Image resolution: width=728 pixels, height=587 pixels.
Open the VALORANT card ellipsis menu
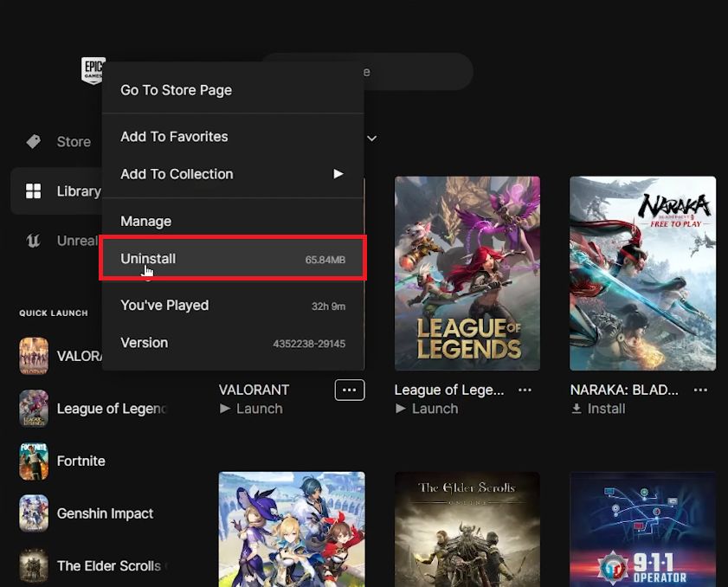point(350,390)
